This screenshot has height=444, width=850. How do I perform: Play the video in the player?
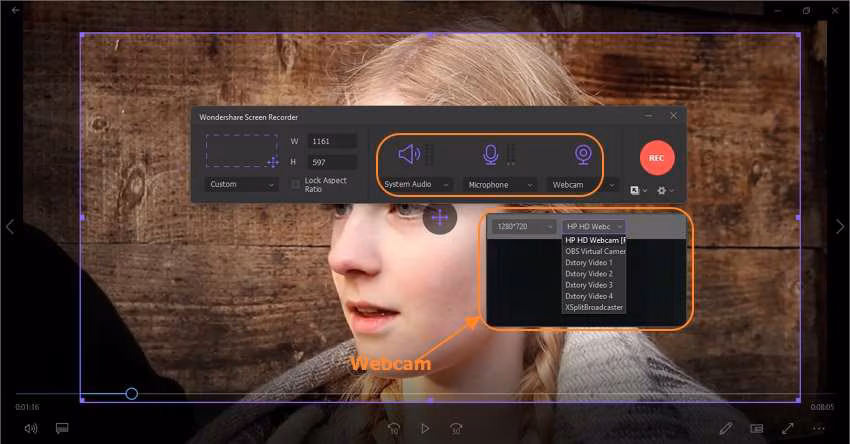tap(425, 429)
